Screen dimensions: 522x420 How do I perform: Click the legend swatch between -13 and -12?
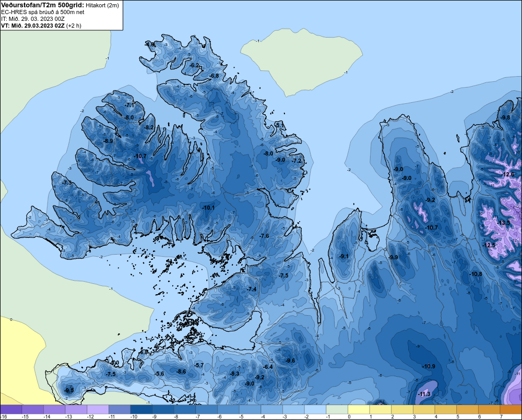click(76, 410)
